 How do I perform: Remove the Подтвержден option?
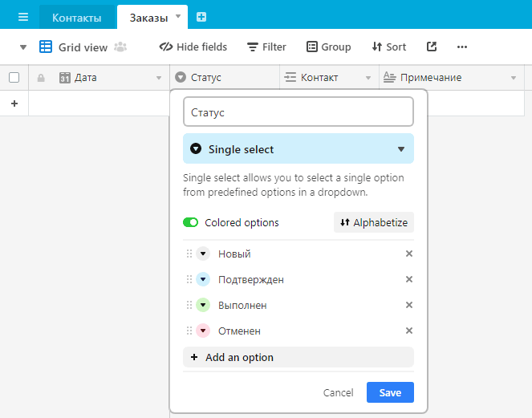pyautogui.click(x=409, y=279)
